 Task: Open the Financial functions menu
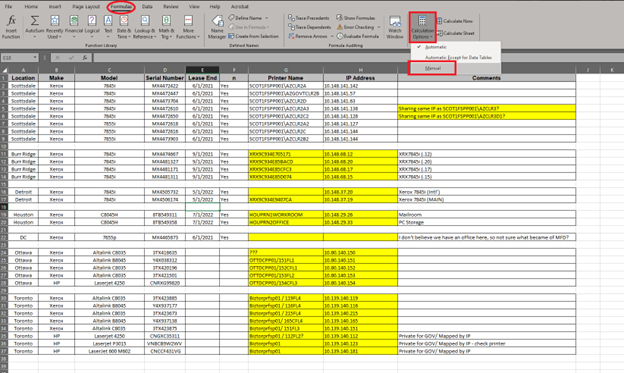74,27
